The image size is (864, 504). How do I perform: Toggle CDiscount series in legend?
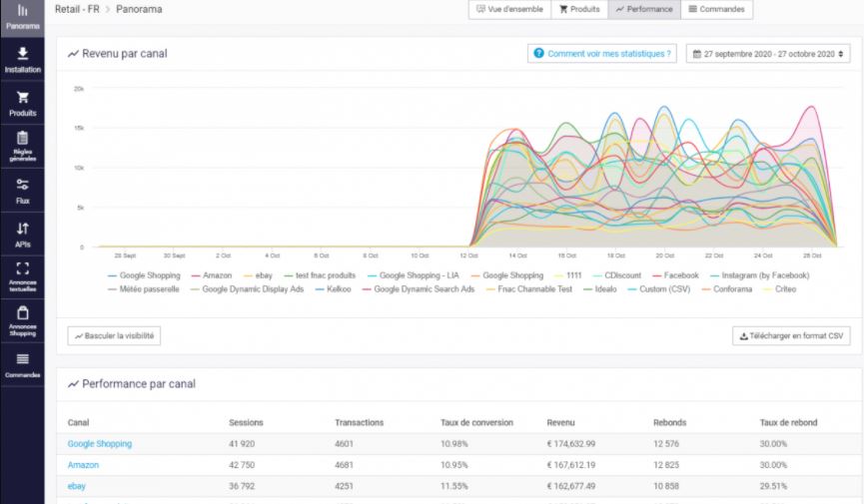pos(617,275)
